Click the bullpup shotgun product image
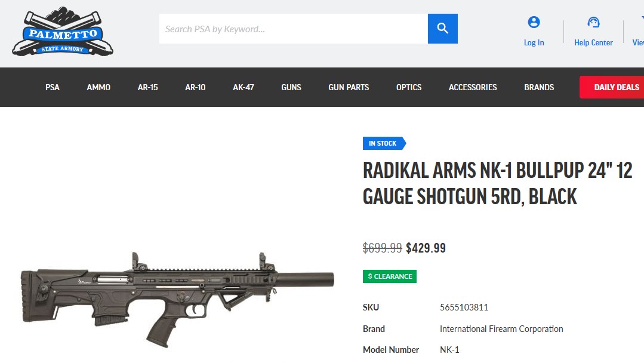 click(177, 299)
